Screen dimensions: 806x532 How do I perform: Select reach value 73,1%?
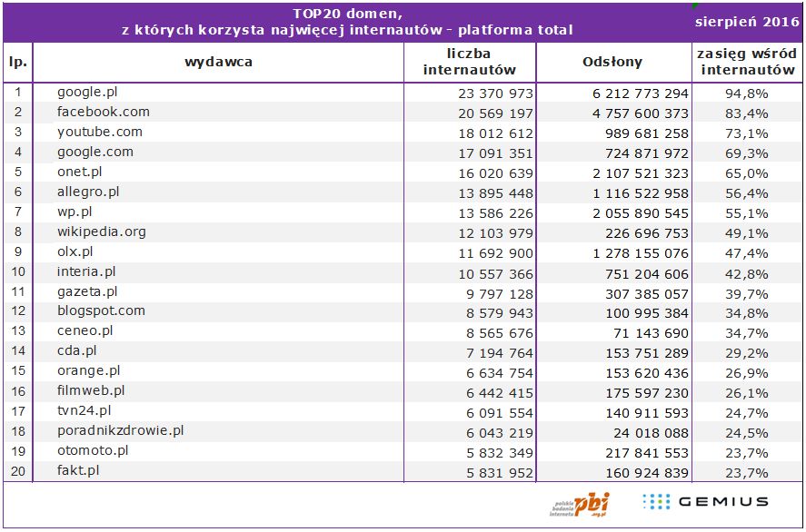[746, 134]
